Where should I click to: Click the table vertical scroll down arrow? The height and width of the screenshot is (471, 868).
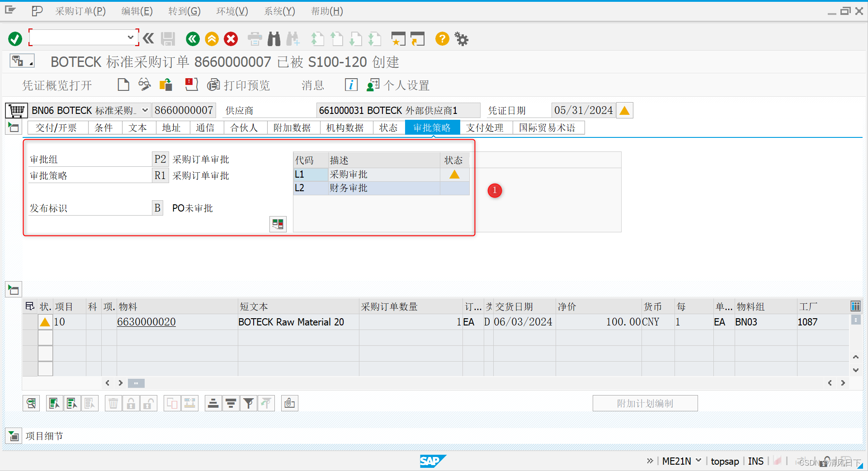[x=855, y=370]
